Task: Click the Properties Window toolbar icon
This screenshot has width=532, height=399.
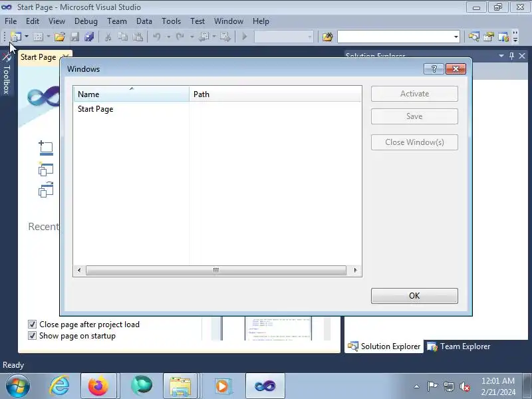Action: point(489,37)
